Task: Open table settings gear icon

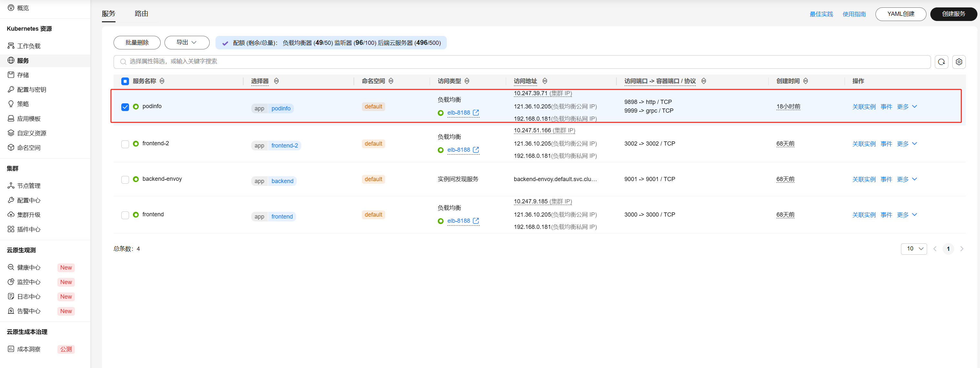Action: [x=959, y=62]
